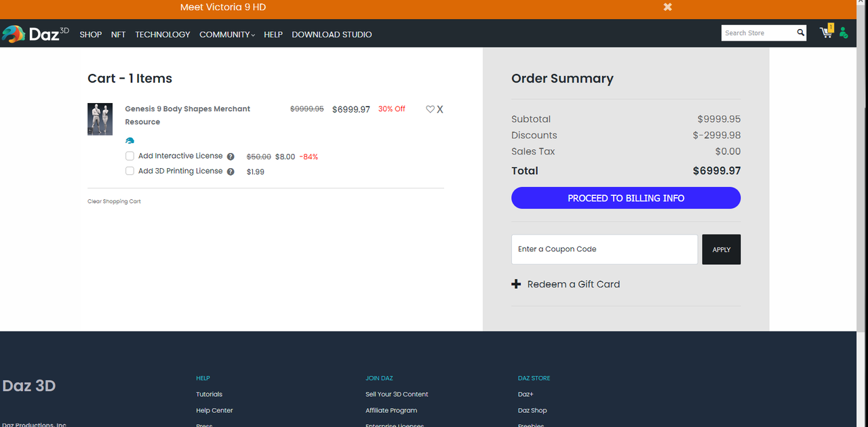
Task: Open the shopping cart icon
Action: (826, 32)
